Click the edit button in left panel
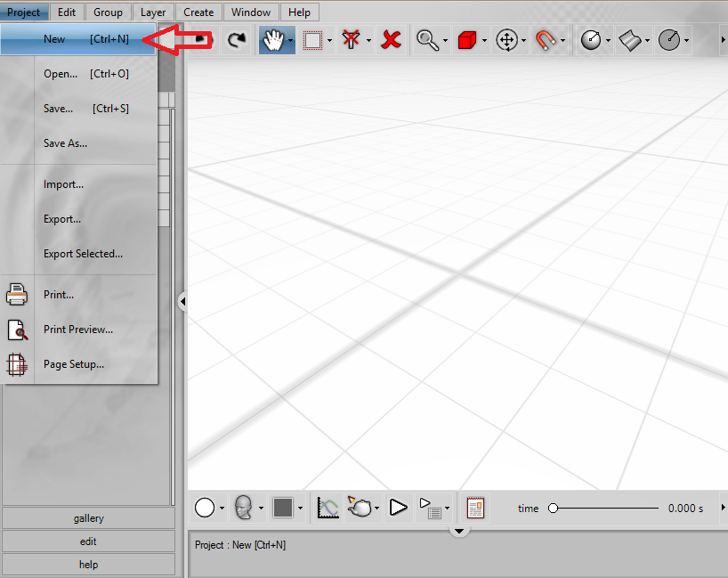Image resolution: width=728 pixels, height=578 pixels. tap(88, 541)
